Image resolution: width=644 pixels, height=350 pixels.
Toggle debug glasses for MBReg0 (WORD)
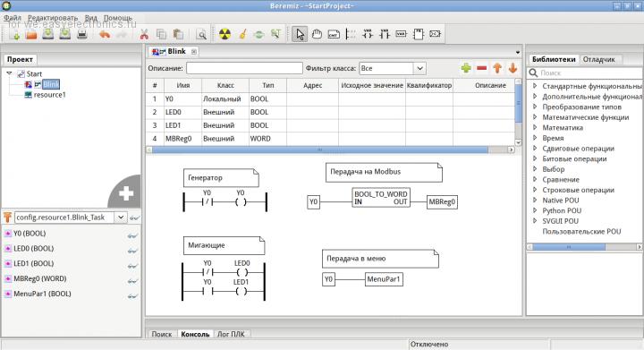point(132,281)
